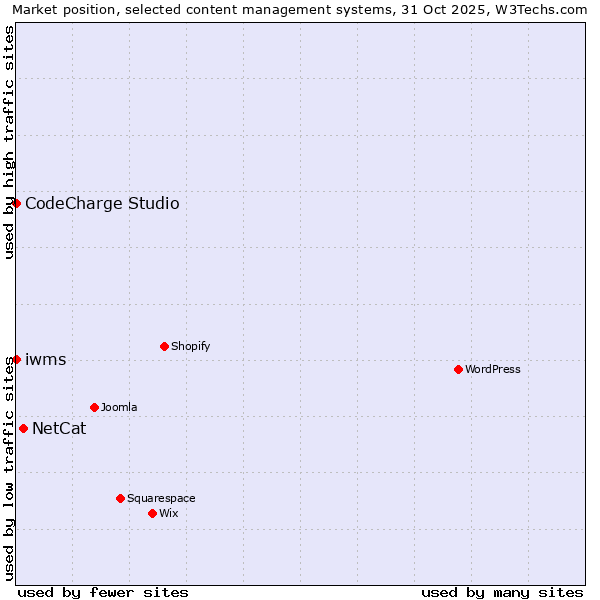Click the Squarespace text label

[x=161, y=498]
